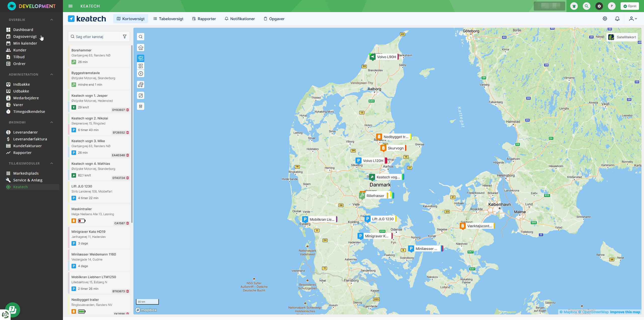This screenshot has height=320, width=644.
Task: Click the map home view icon
Action: point(141,48)
